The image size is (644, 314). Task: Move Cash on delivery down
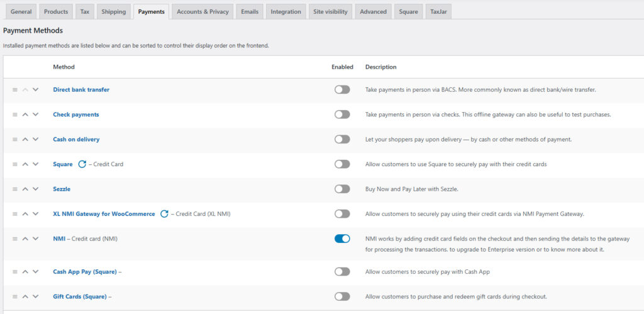35,139
